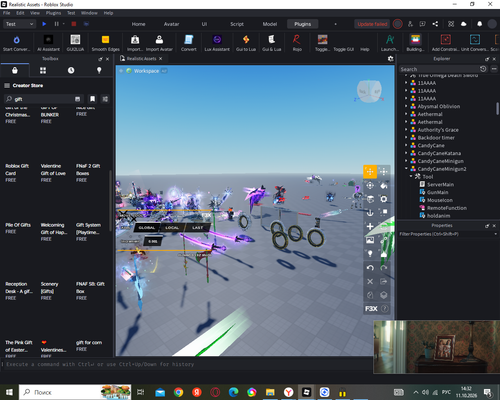This screenshot has height=400, width=500.
Task: Open the Filter Properties dropdown arrow
Action: point(495,234)
